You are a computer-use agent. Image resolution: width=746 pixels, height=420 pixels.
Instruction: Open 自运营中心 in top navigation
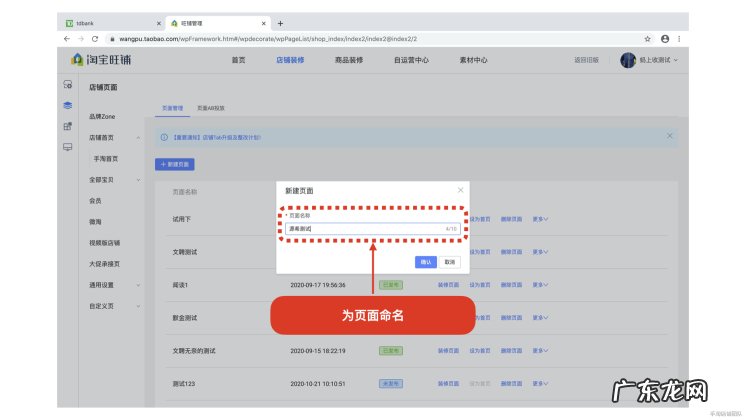coord(411,60)
